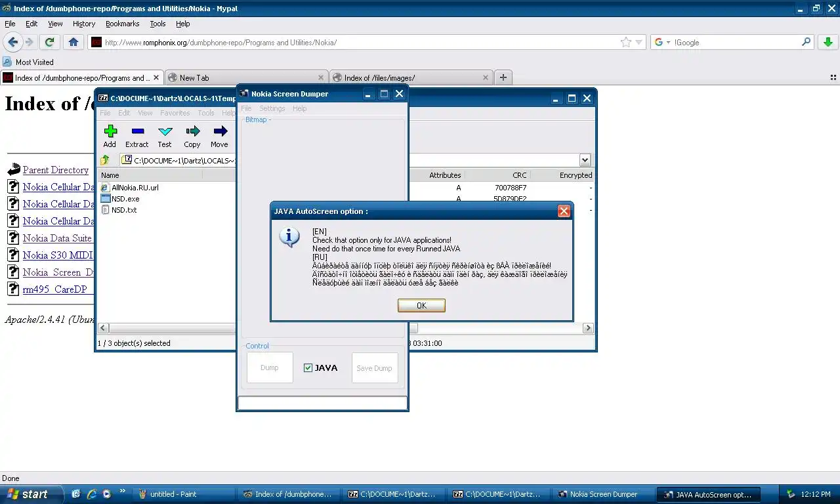Go up one folder level in 7-Zip
This screenshot has width=840, height=504.
point(105,160)
